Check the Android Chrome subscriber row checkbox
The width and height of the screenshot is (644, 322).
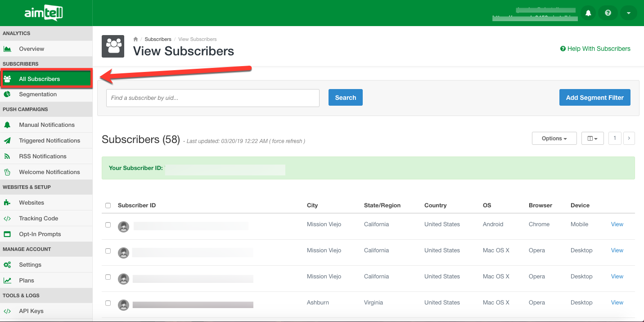pyautogui.click(x=108, y=224)
